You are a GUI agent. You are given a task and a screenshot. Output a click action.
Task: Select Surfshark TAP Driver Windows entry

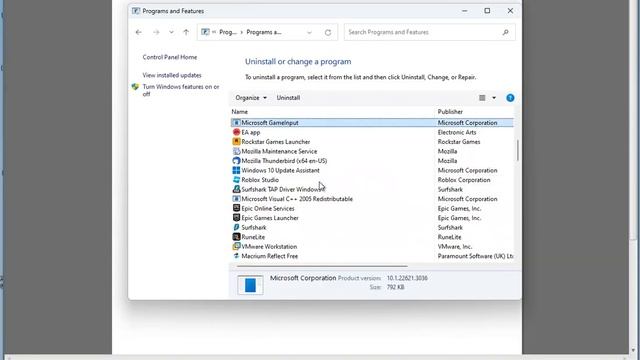point(283,189)
